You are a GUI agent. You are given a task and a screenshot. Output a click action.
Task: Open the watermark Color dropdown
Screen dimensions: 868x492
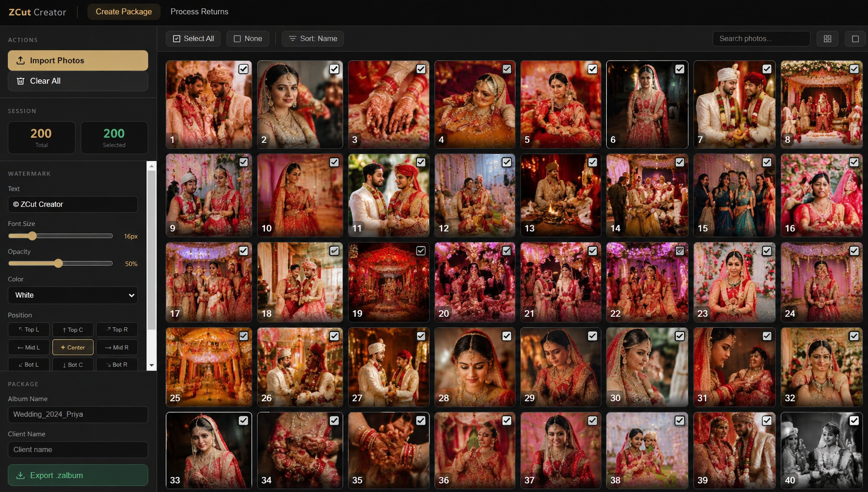click(x=73, y=295)
